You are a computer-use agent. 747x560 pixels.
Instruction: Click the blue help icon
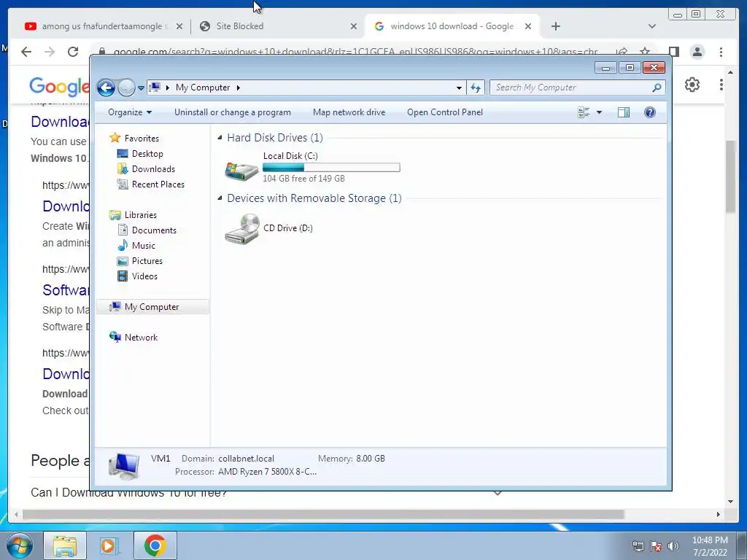point(650,112)
